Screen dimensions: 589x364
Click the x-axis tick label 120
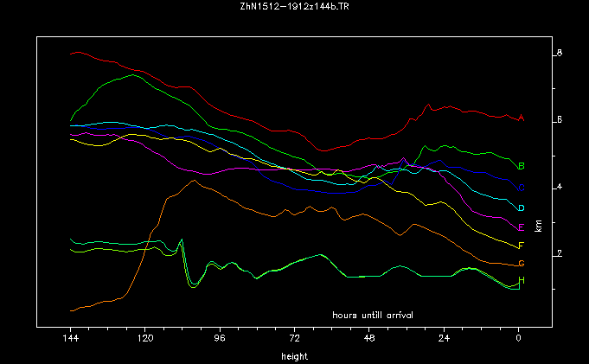point(145,338)
